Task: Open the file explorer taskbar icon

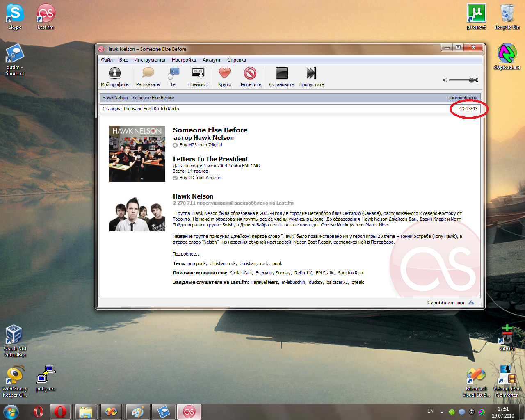Action: (85, 412)
